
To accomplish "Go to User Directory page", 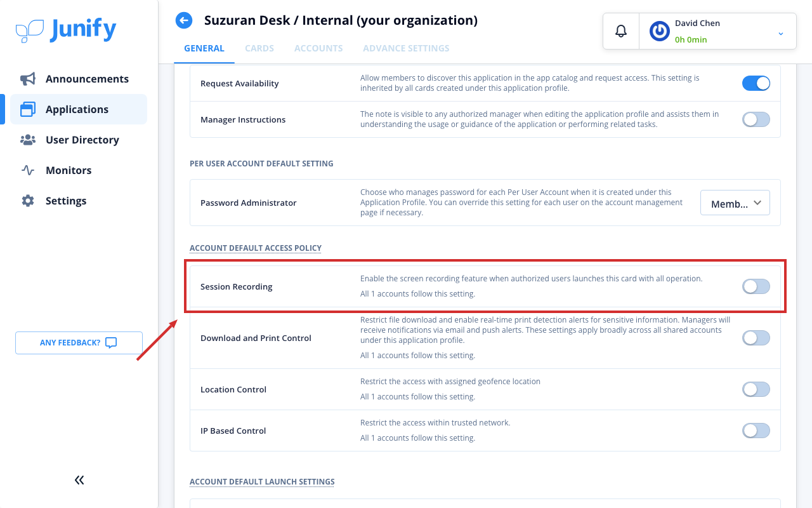I will [x=79, y=140].
